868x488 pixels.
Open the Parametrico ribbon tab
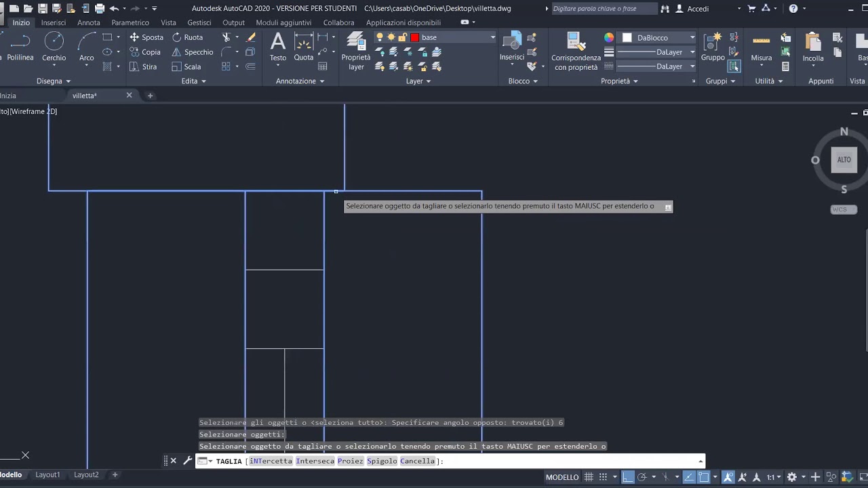pos(130,22)
